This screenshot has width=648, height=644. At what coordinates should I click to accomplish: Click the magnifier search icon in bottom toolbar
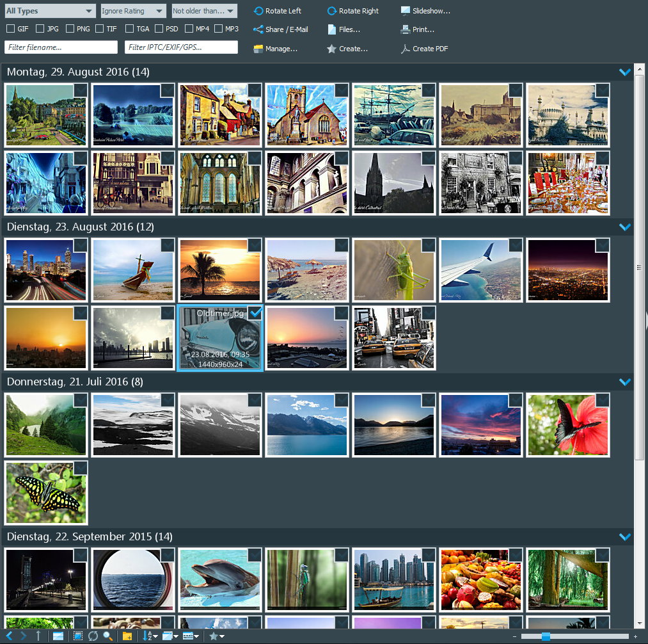108,636
